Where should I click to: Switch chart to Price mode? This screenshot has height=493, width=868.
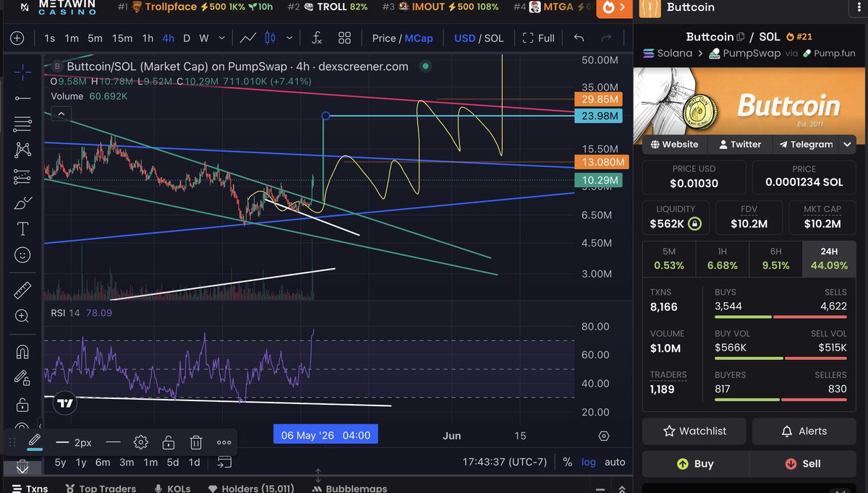(x=384, y=38)
